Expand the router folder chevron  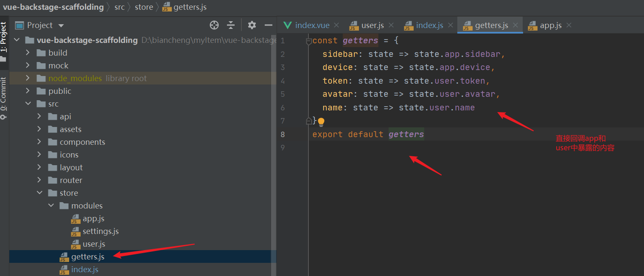coord(39,180)
